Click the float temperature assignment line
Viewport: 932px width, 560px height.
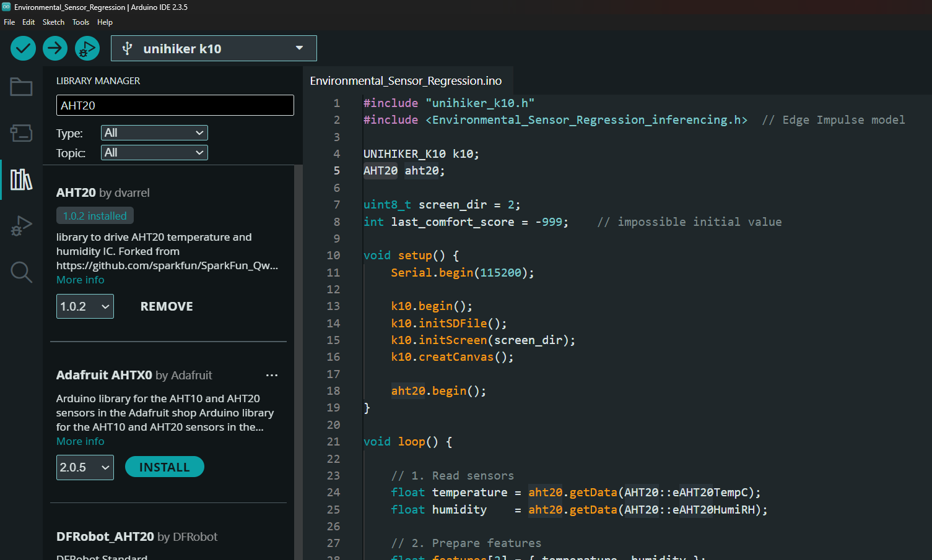576,493
